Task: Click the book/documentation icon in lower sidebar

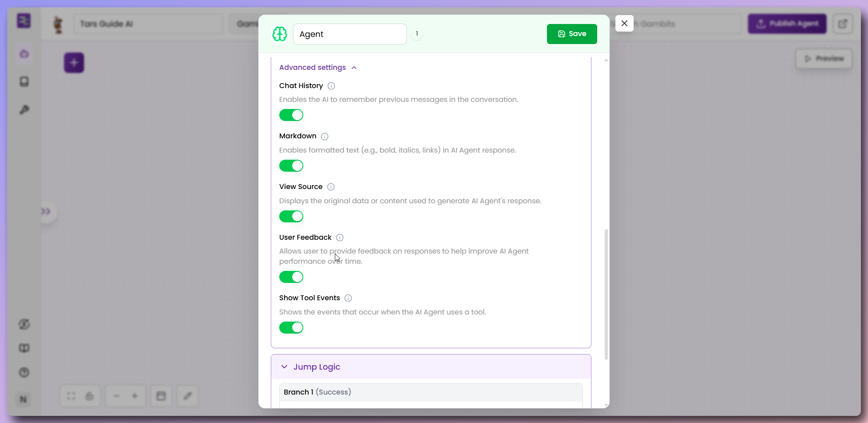Action: click(x=24, y=348)
